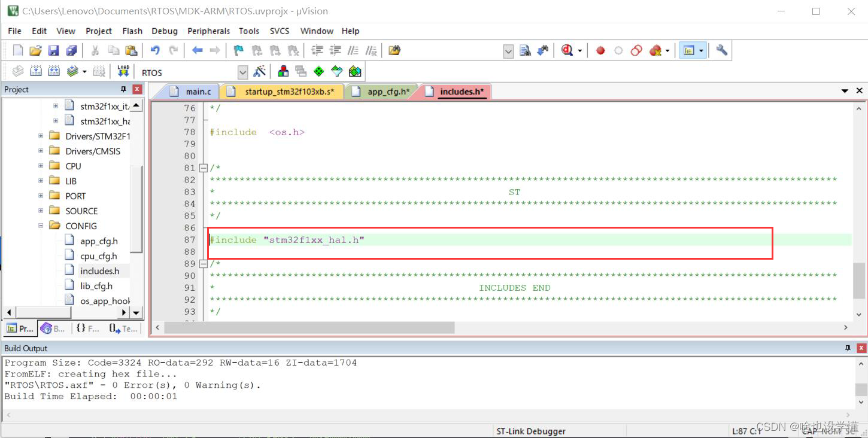
Task: Insert a breakpoint with red dot icon
Action: (x=600, y=51)
